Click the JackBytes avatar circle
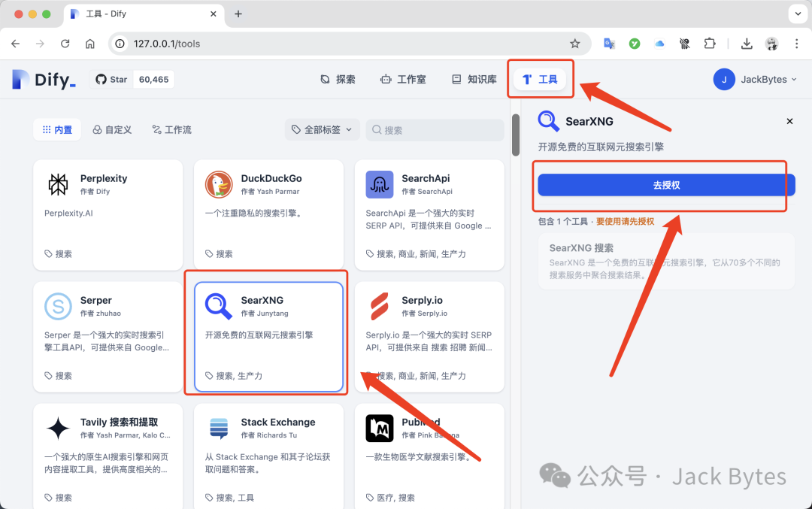Screen dimensions: 812x509 pos(724,79)
